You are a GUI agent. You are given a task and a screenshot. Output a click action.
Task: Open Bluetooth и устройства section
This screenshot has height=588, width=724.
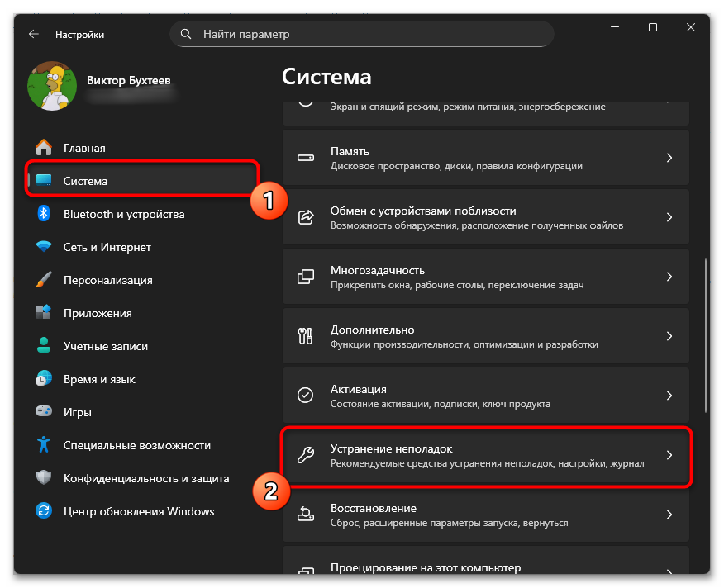click(x=124, y=214)
